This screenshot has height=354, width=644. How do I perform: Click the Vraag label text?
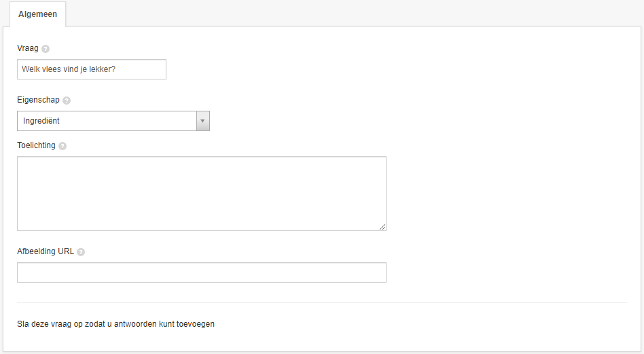(28, 48)
